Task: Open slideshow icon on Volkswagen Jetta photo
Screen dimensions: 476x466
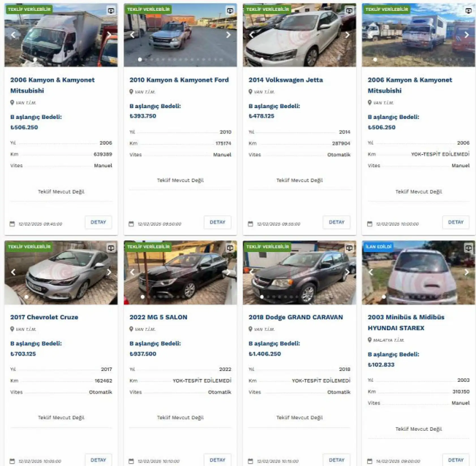Action: tap(349, 11)
